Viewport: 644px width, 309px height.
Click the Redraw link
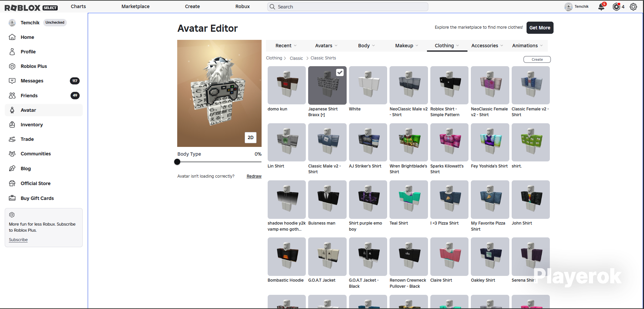(254, 176)
